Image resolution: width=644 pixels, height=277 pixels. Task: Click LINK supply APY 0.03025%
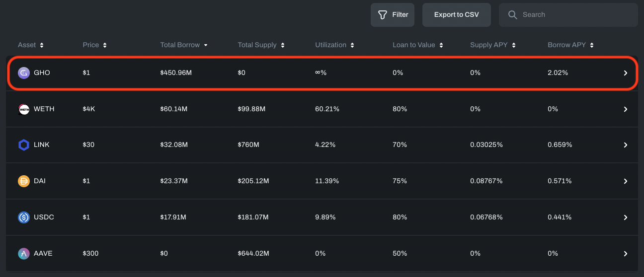click(x=486, y=145)
